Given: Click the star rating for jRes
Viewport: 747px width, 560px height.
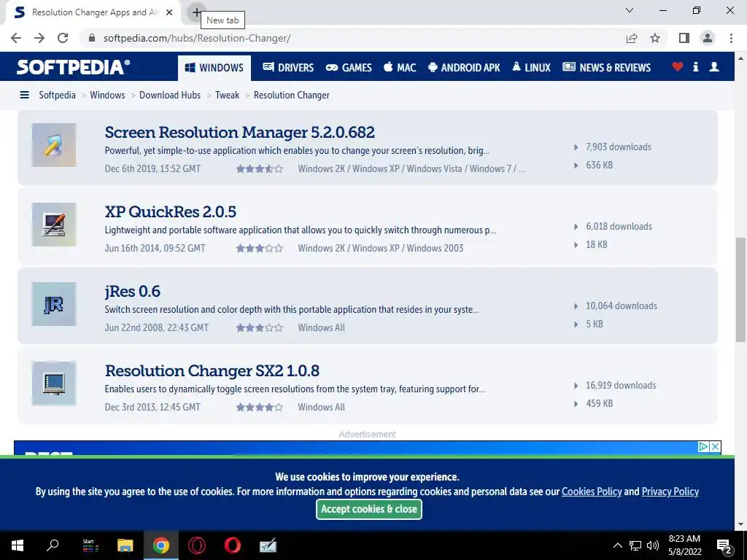Looking at the screenshot, I should coord(260,327).
